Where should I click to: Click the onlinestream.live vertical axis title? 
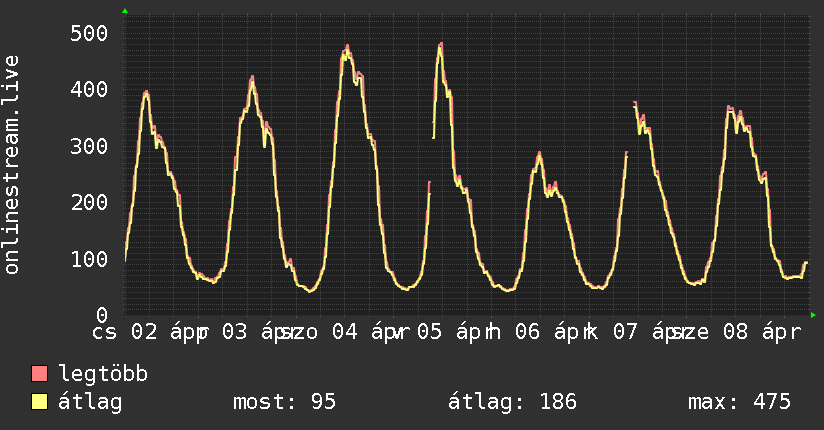12,165
